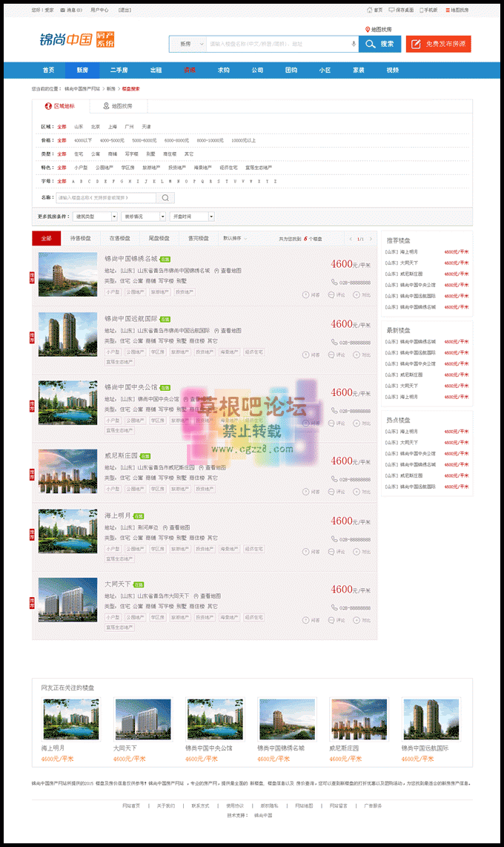Filter region by 北京
Viewport: 504px width, 847px height.
(96, 126)
